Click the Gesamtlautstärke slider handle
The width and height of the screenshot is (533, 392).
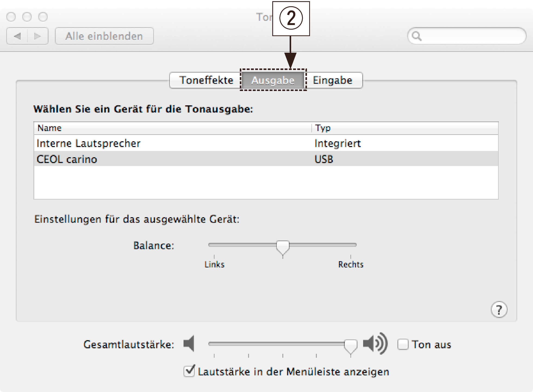[351, 345]
